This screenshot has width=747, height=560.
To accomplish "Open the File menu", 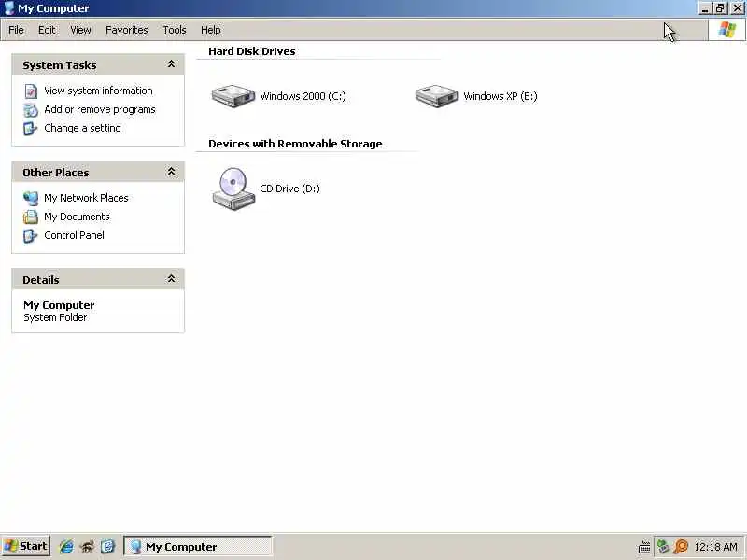I will click(16, 30).
